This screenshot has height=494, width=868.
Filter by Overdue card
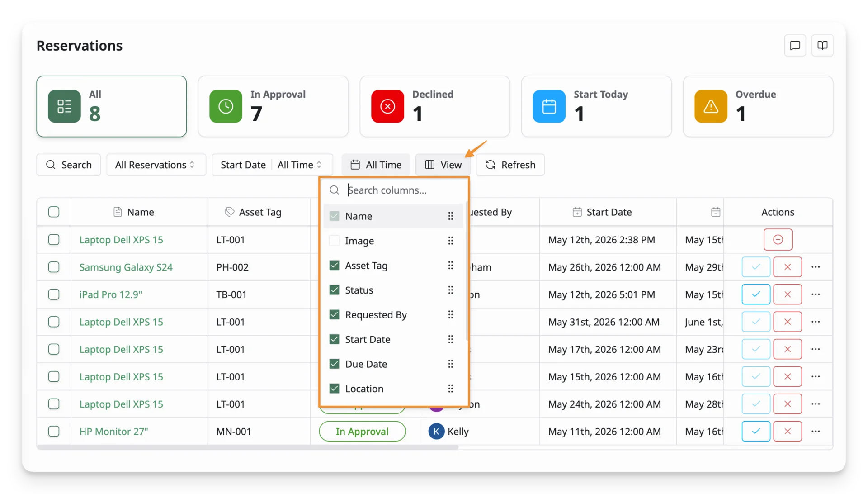758,106
